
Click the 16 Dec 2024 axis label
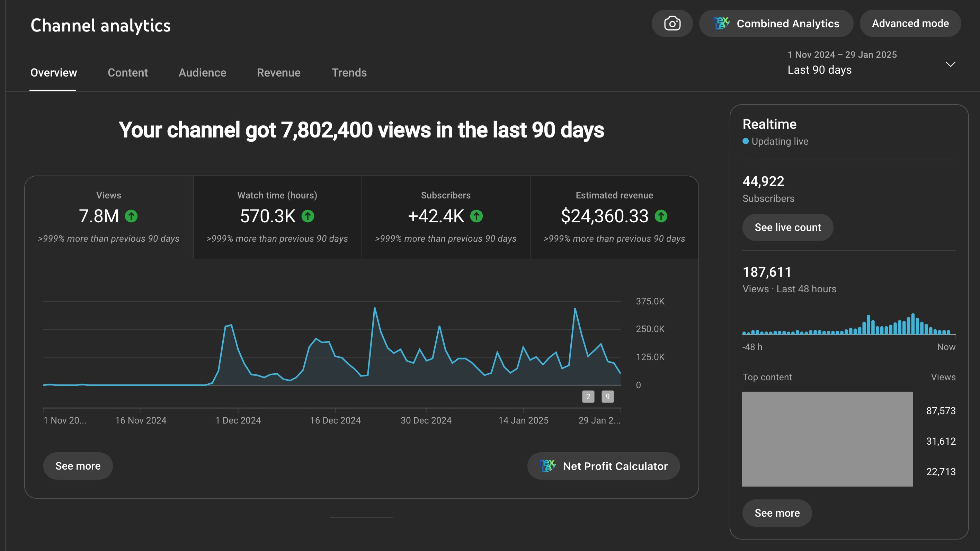click(x=335, y=420)
